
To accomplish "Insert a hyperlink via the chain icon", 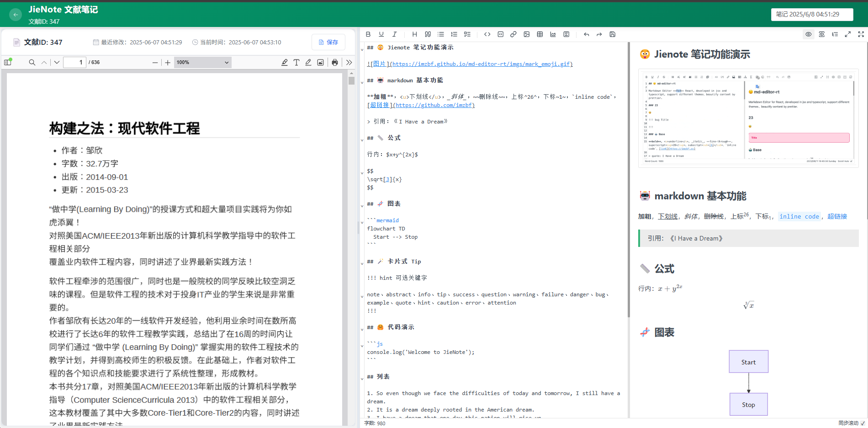I will click(513, 34).
